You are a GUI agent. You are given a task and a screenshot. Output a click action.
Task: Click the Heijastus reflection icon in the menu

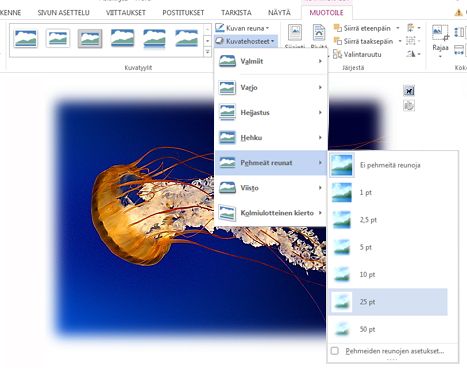227,113
